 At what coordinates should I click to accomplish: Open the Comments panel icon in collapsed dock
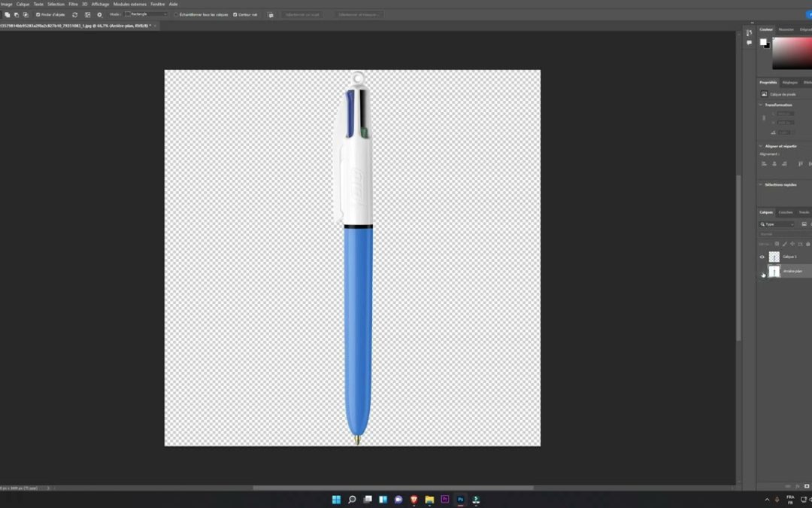[x=749, y=42]
